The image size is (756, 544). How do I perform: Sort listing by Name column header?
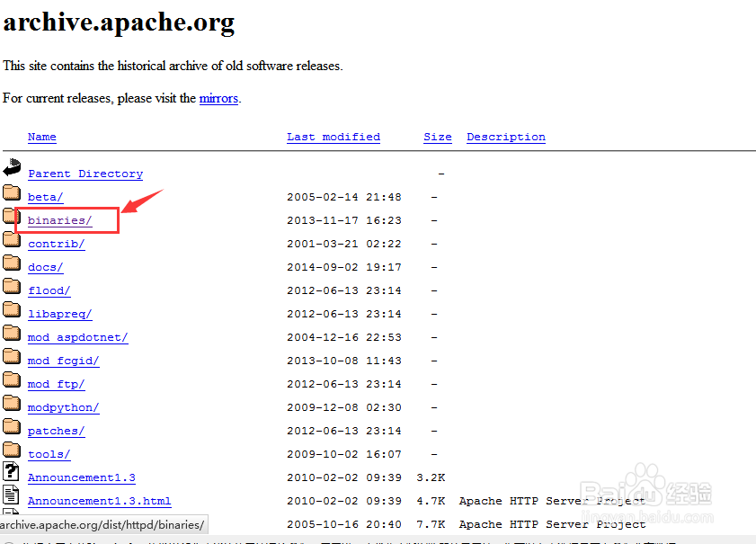(x=42, y=137)
